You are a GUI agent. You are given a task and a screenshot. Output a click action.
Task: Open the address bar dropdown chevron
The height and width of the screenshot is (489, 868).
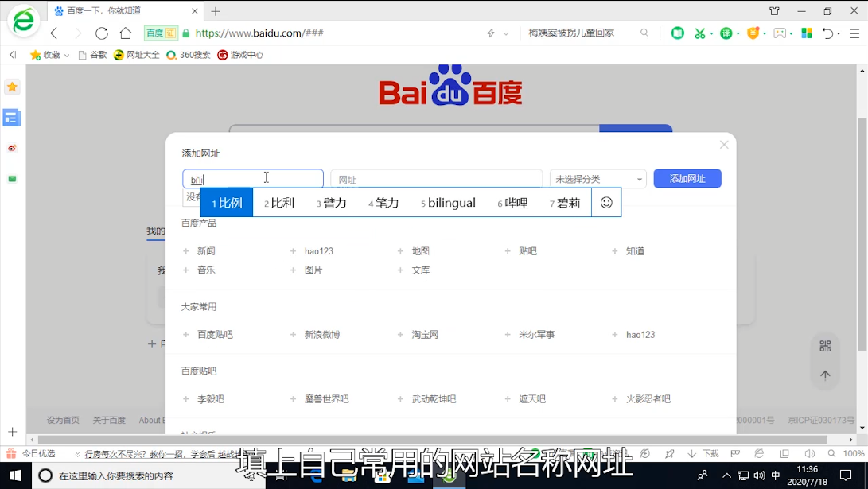506,34
